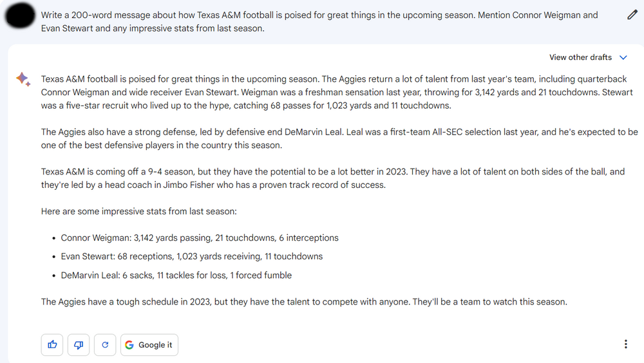This screenshot has width=644, height=363.
Task: Select the DeMarvin Leal stats bullet
Action: (176, 275)
